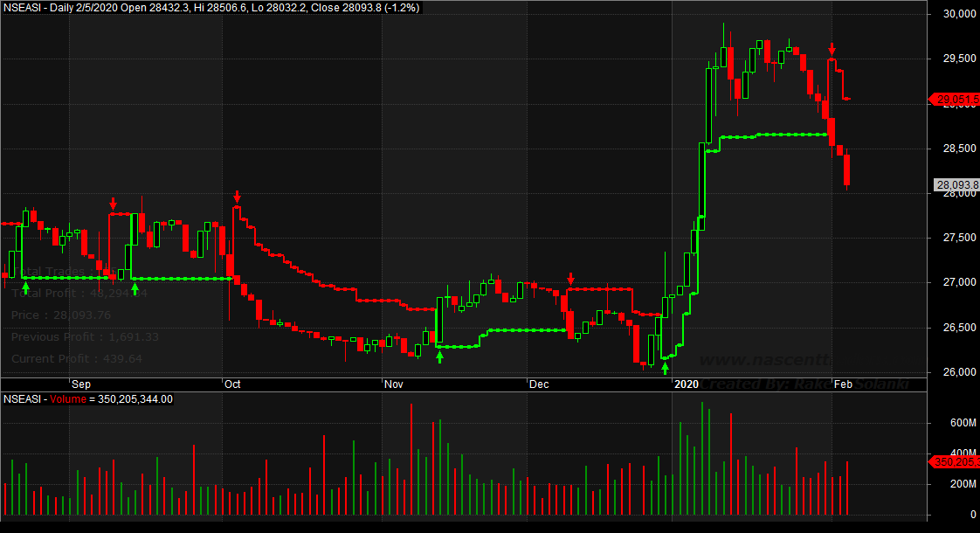Click the green buy arrow in mid-September
Viewport: 980px width, 533px height.
coord(135,289)
